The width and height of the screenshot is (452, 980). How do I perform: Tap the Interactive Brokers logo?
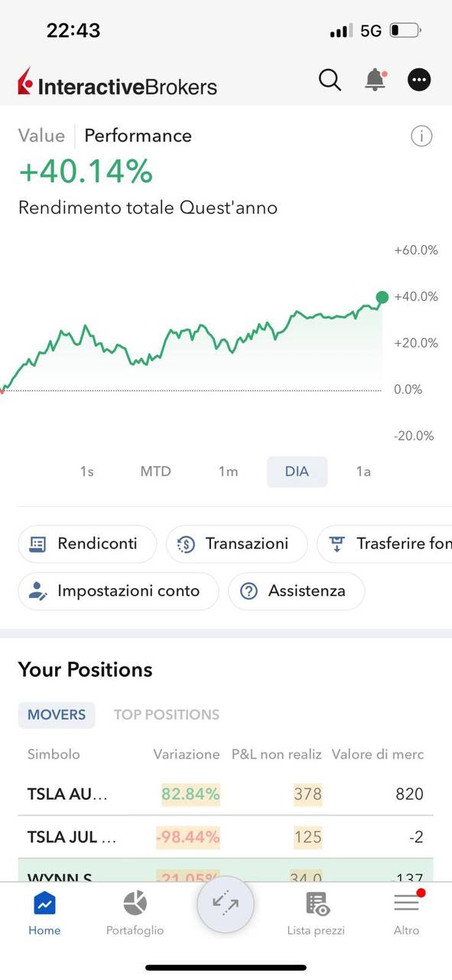point(118,82)
